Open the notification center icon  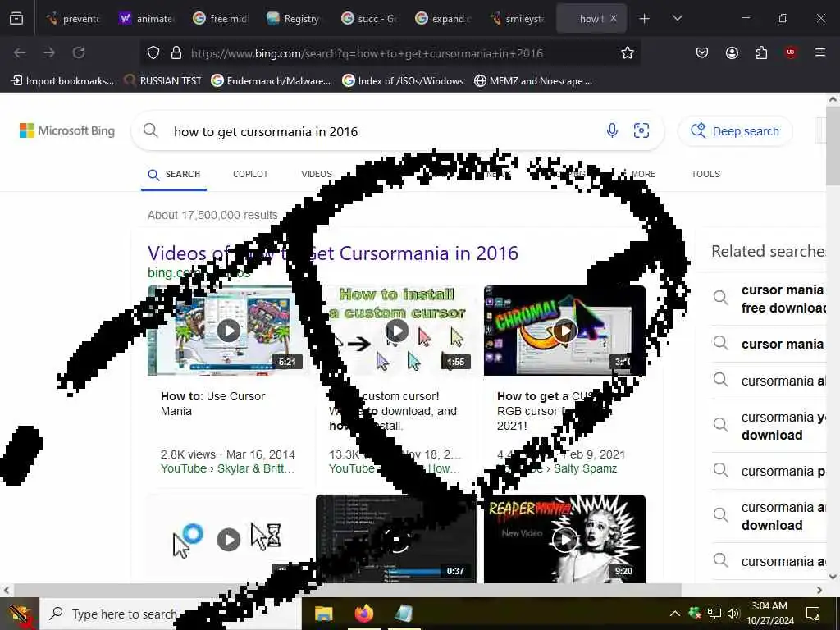813,614
